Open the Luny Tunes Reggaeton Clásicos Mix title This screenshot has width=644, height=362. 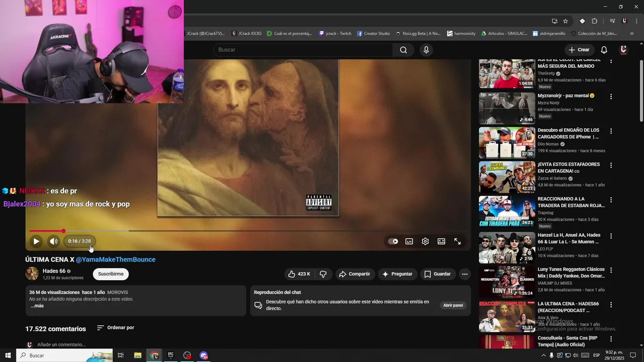(571, 273)
